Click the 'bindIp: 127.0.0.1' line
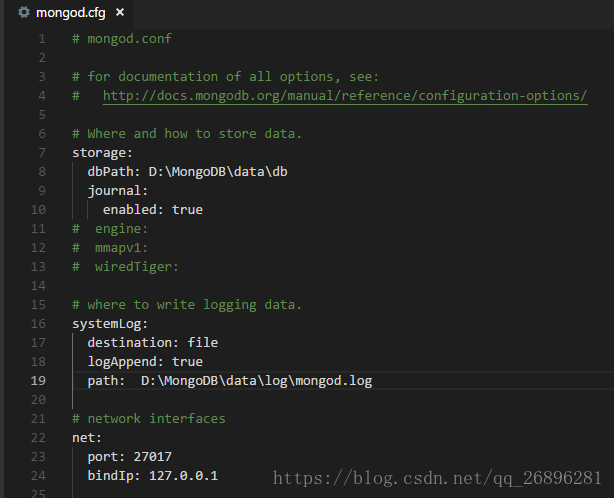 click(x=152, y=476)
